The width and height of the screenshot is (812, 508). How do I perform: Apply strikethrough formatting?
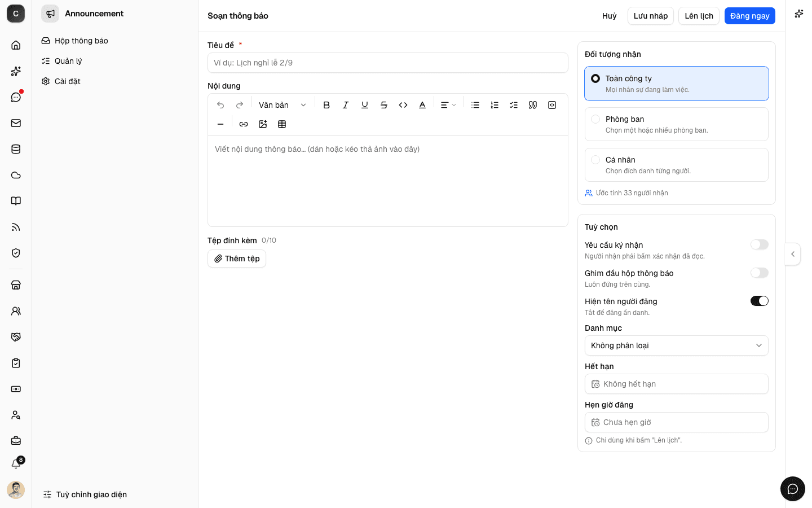pyautogui.click(x=384, y=105)
